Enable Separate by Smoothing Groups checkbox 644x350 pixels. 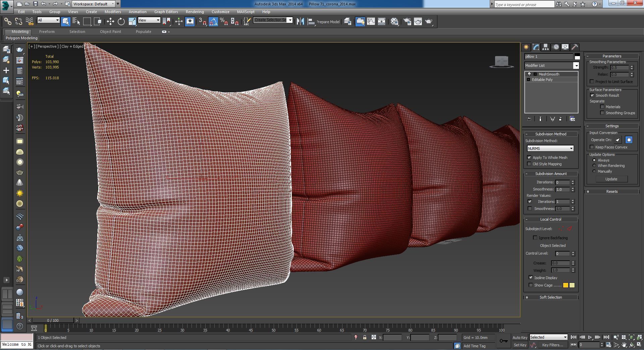pos(602,113)
